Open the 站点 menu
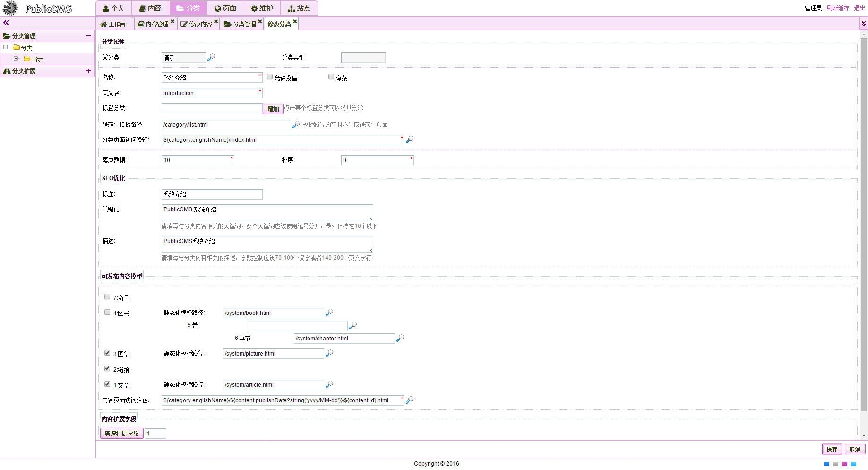 coord(299,8)
